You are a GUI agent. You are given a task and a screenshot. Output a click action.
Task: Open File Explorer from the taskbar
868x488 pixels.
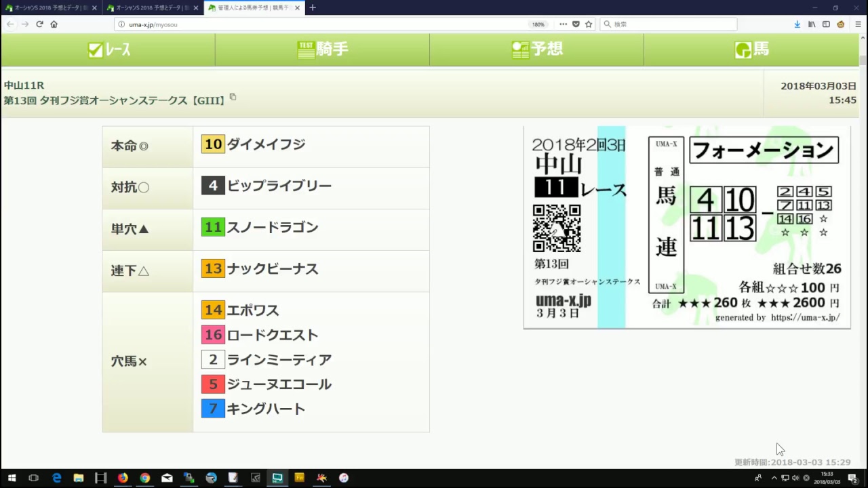[79, 478]
